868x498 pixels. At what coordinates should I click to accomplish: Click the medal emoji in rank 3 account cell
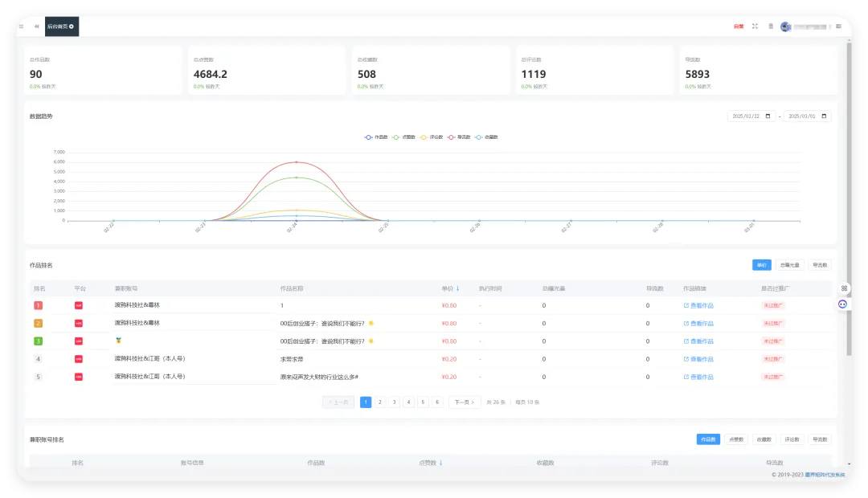118,341
